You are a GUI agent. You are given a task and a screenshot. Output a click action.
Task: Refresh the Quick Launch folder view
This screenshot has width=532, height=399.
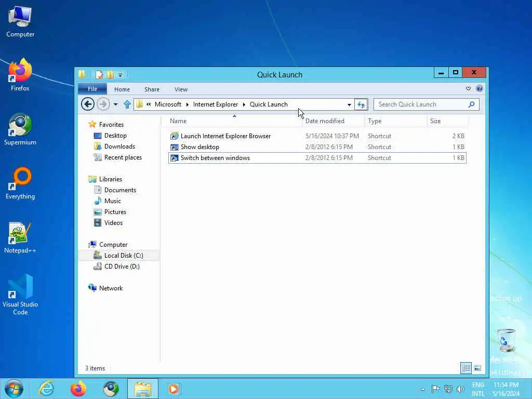click(x=361, y=104)
